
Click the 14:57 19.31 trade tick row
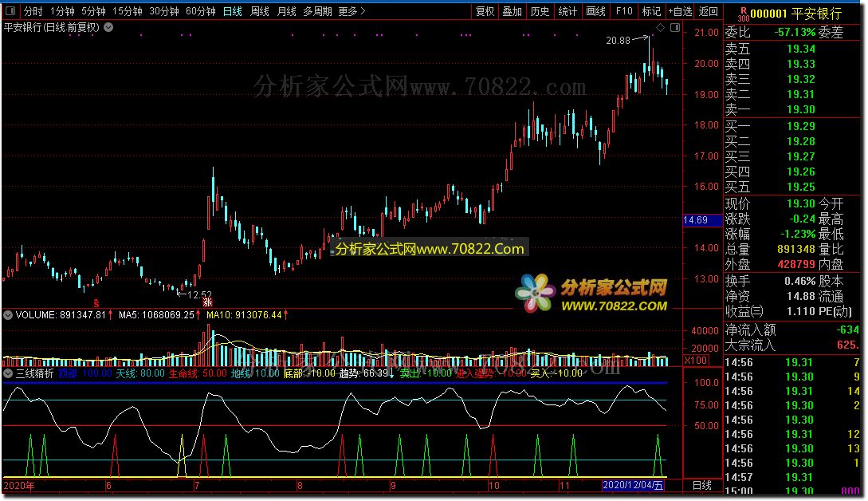(791, 477)
